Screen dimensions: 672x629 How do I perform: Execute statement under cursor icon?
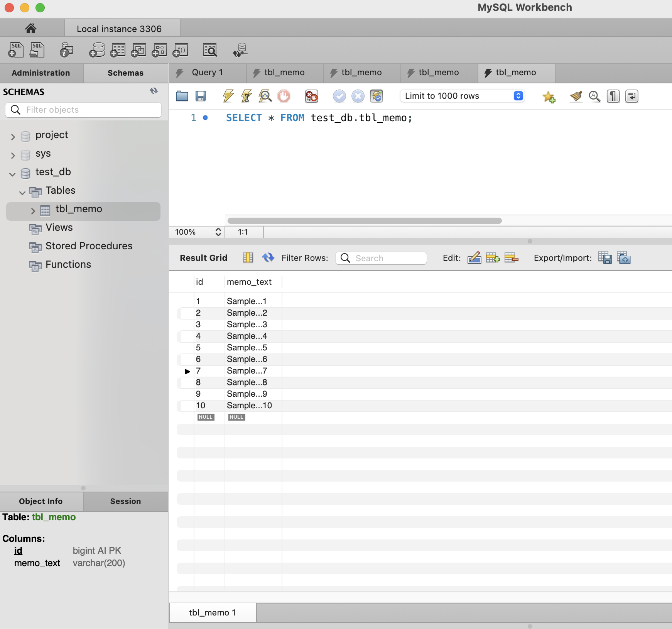(247, 96)
